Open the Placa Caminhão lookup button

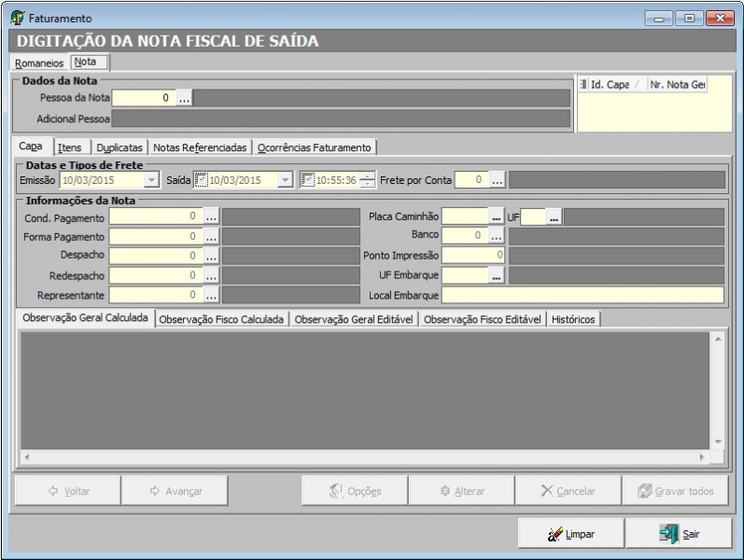496,217
